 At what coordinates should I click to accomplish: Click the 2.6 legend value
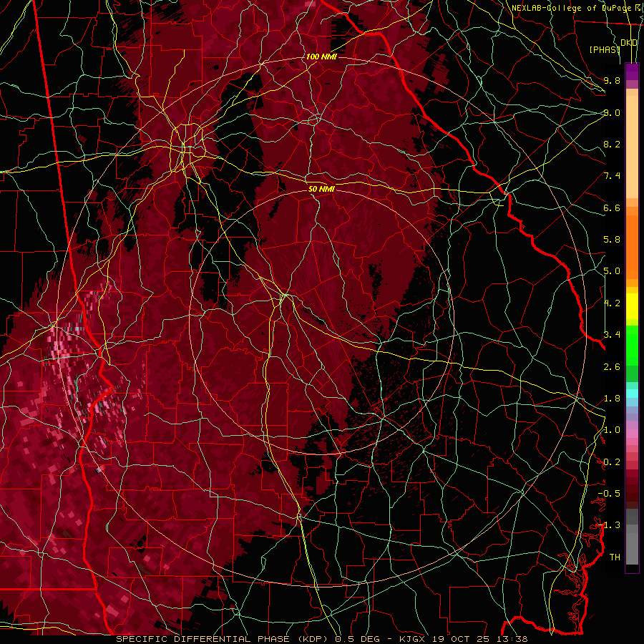(x=612, y=366)
